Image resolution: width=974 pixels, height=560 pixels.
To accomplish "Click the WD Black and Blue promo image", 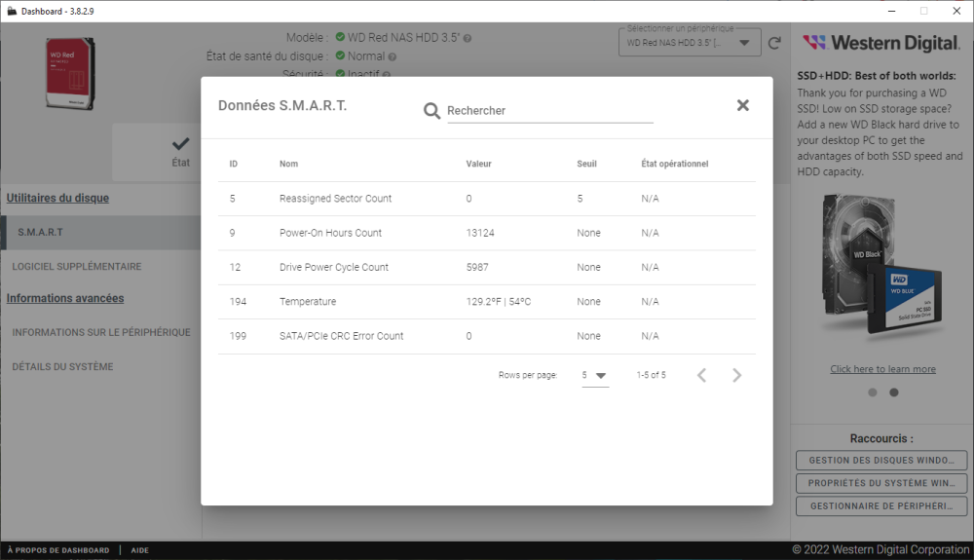I will 882,266.
